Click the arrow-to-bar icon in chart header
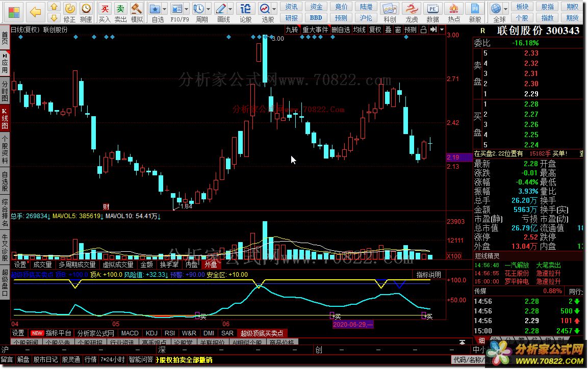The width and height of the screenshot is (588, 369). click(x=433, y=30)
